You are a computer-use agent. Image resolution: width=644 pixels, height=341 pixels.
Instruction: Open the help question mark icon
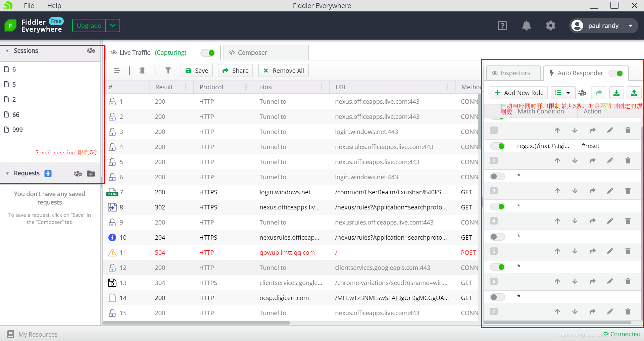(x=502, y=26)
